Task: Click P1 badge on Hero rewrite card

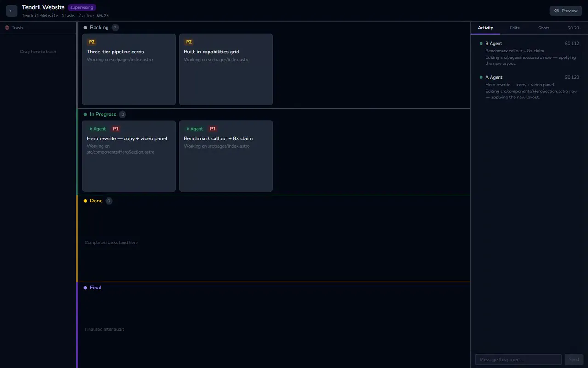Action: [116, 129]
